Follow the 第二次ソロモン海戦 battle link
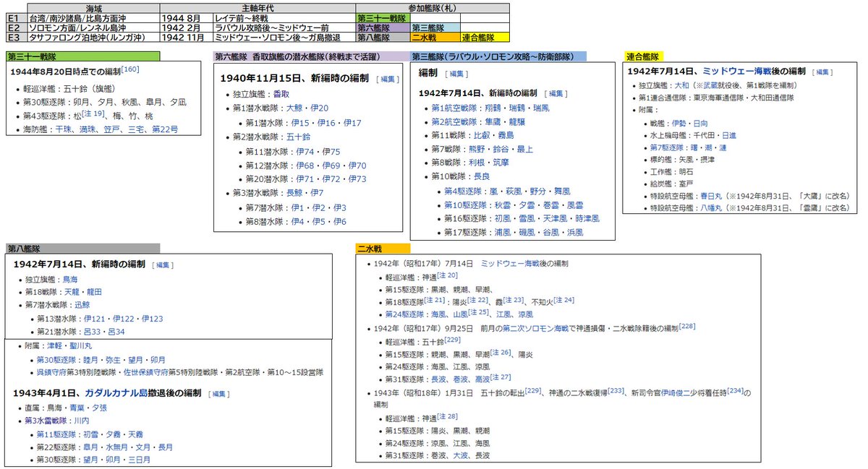This screenshot has width=868, height=469. coord(535,328)
